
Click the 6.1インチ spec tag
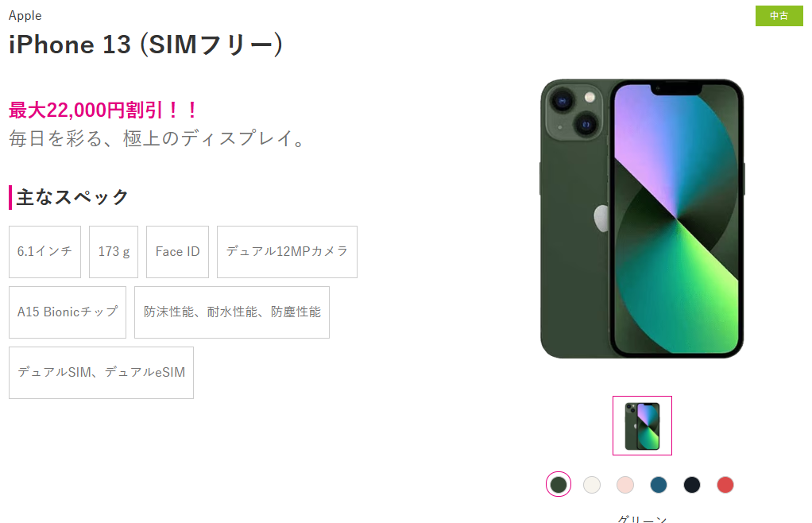[x=45, y=252]
